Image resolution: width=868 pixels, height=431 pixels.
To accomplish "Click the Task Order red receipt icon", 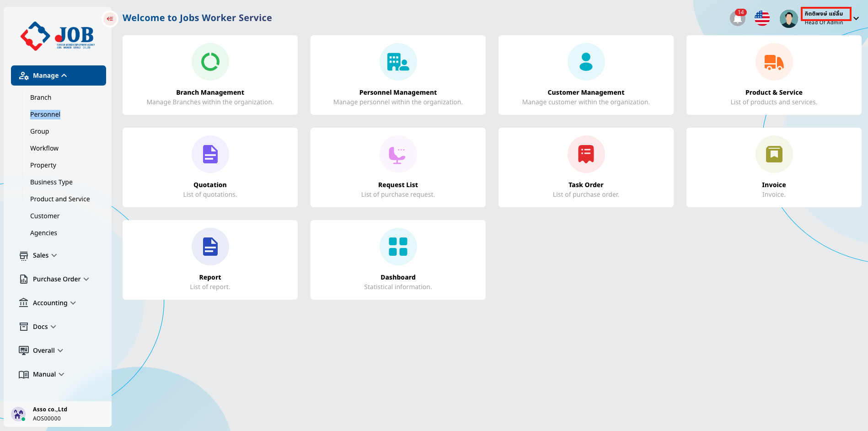I will coord(586,154).
